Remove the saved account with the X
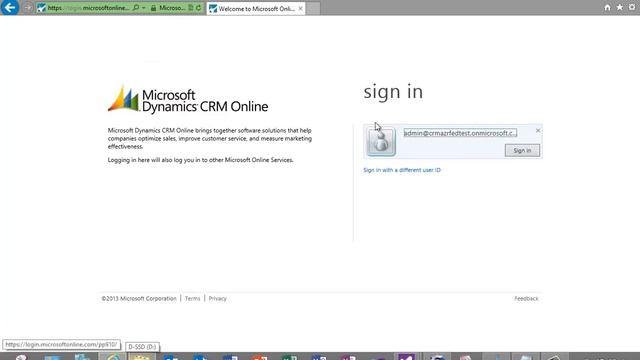Image resolution: width=640 pixels, height=360 pixels. (x=538, y=130)
